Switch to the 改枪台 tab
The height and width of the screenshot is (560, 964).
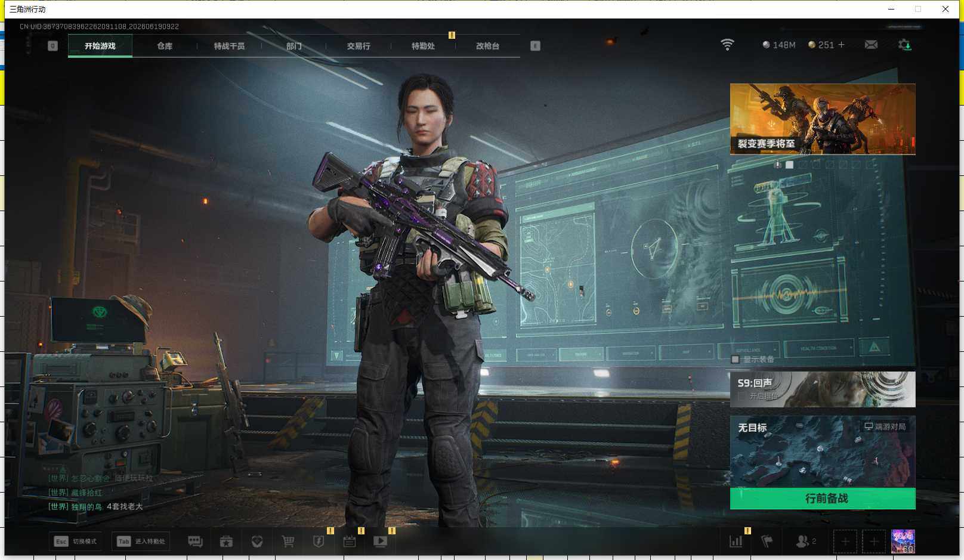point(487,46)
